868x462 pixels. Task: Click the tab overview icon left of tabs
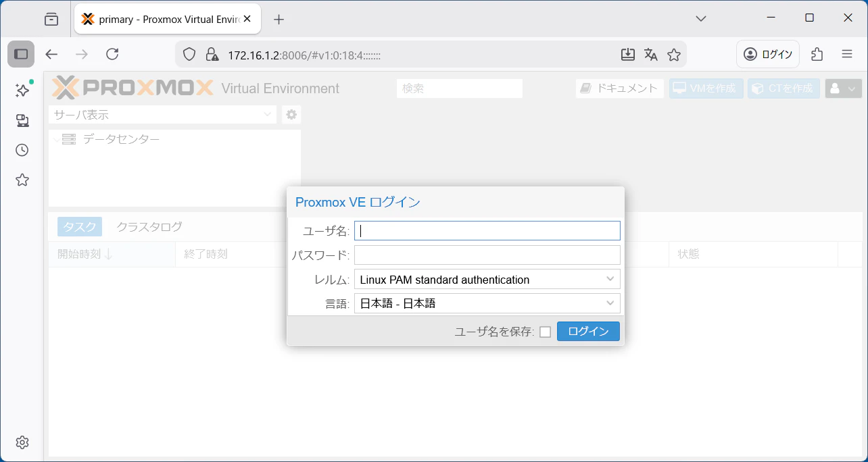click(51, 20)
